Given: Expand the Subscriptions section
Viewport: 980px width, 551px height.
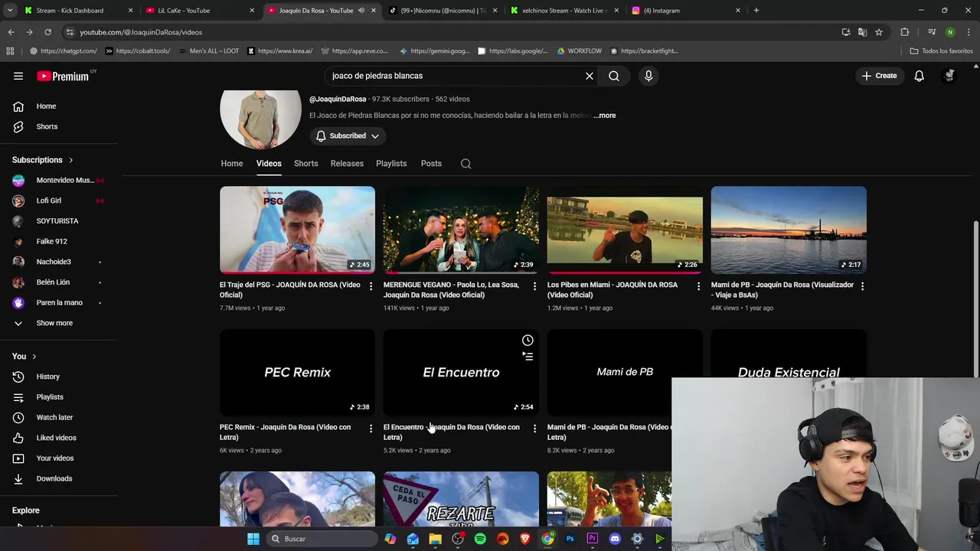Looking at the screenshot, I should tap(43, 160).
